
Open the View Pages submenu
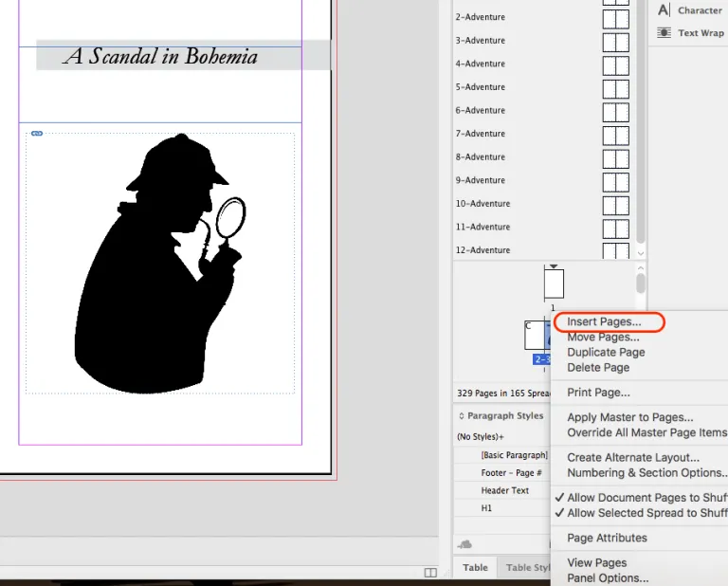point(596,563)
